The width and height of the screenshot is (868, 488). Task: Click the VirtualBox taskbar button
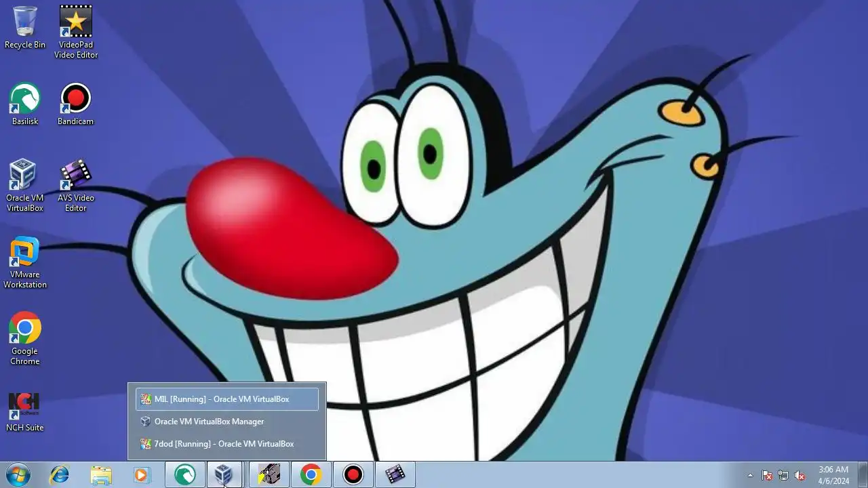[x=224, y=474]
